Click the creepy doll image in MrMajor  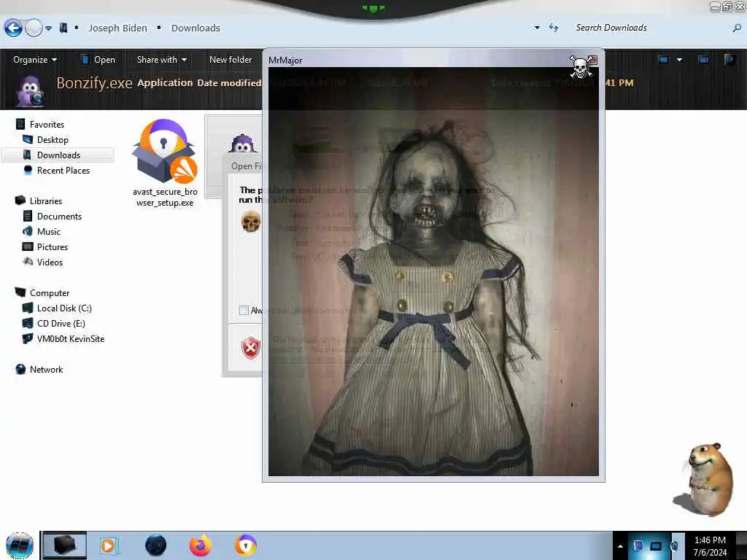433,271
